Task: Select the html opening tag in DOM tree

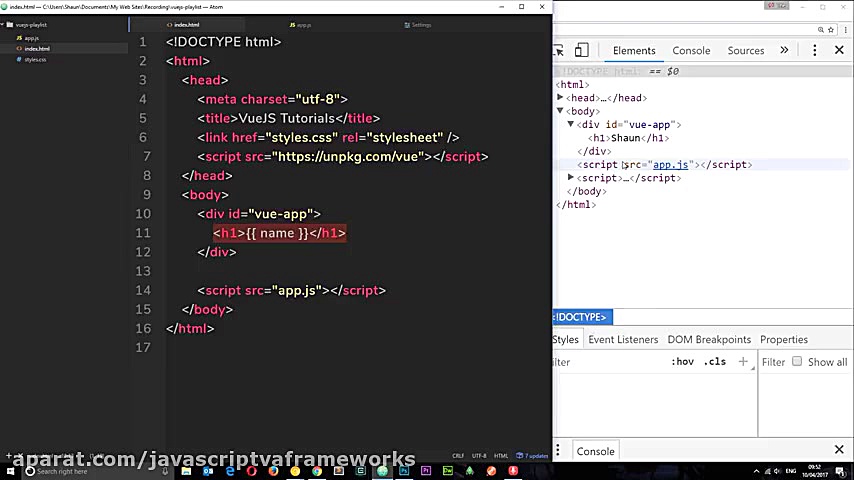Action: pos(572,84)
